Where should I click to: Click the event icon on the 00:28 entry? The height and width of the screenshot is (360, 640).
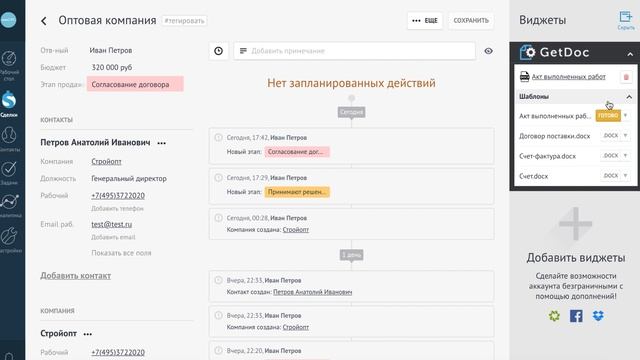tap(218, 218)
